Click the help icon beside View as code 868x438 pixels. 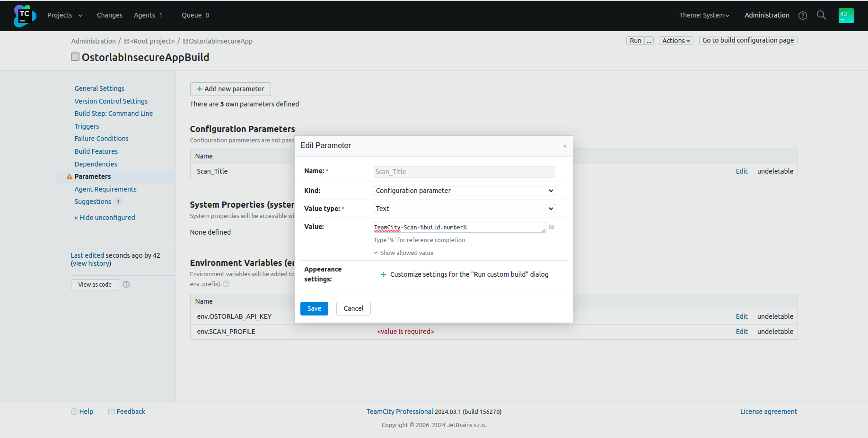[x=126, y=284]
